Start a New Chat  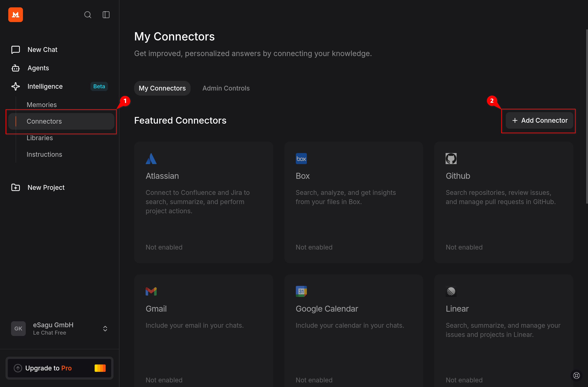tap(42, 50)
